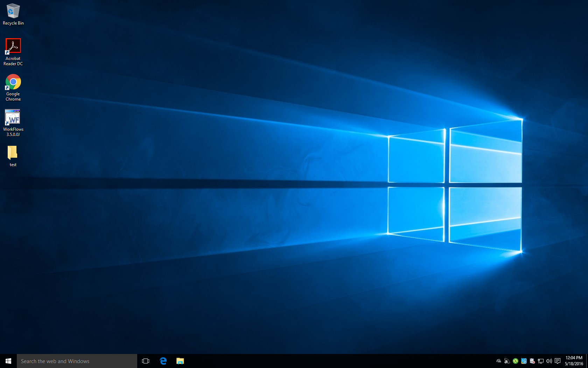Open Task View from the taskbar
588x368 pixels.
pos(146,361)
